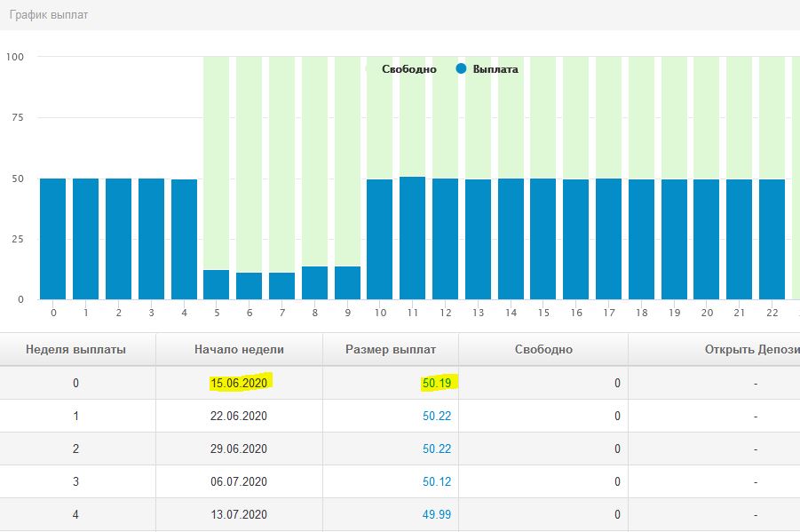Click the green free area above week 7

(282, 160)
